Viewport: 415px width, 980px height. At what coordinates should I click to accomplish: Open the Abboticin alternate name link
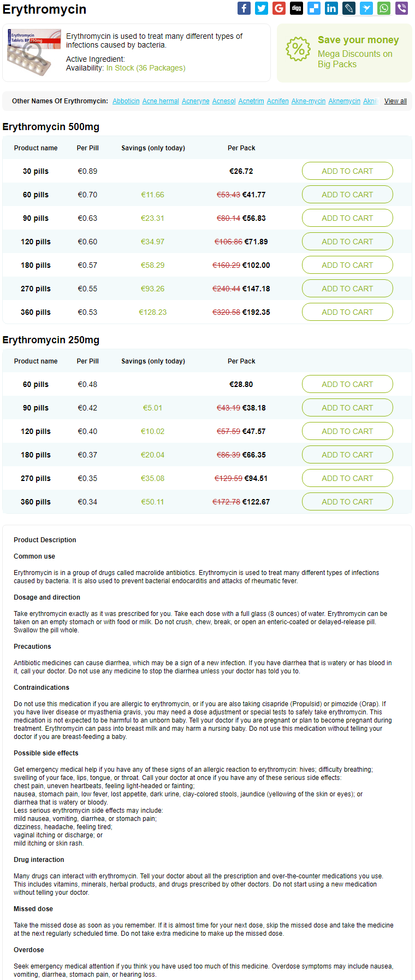(x=126, y=101)
